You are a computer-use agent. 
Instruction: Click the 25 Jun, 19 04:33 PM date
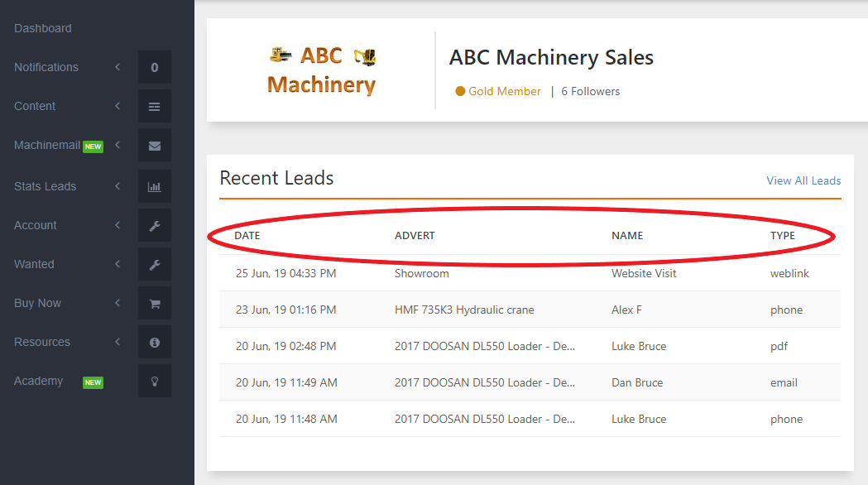(x=285, y=273)
